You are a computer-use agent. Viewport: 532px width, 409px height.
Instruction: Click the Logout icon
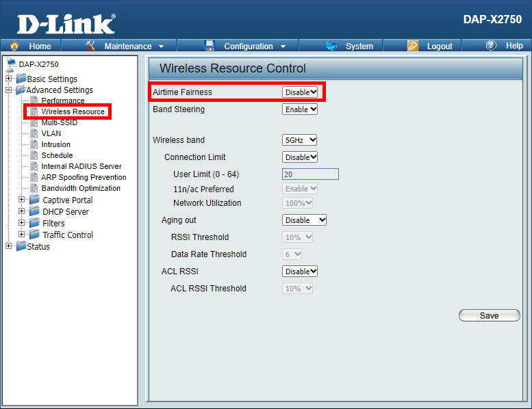(413, 46)
